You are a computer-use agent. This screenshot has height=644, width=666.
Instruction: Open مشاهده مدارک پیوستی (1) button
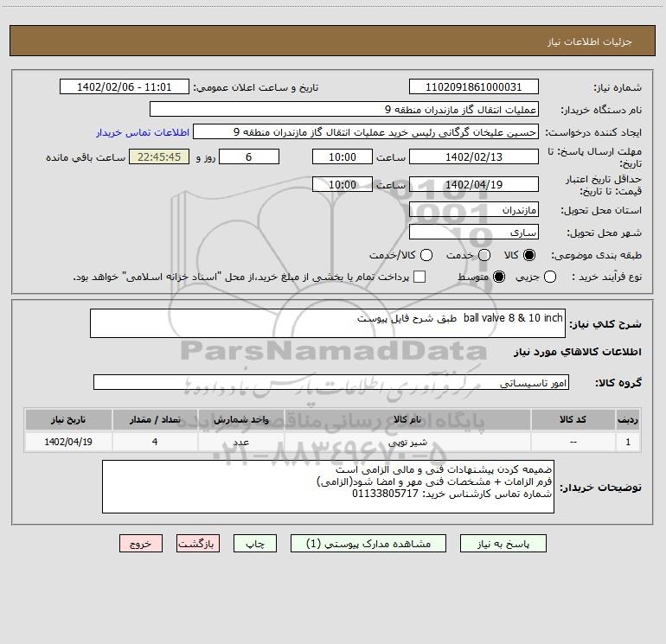368,544
